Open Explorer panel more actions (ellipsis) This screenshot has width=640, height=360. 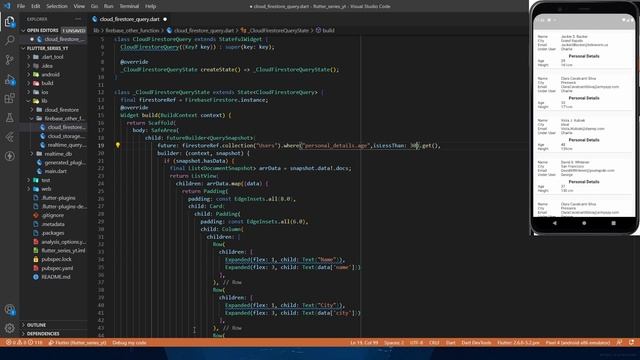pyautogui.click(x=78, y=19)
